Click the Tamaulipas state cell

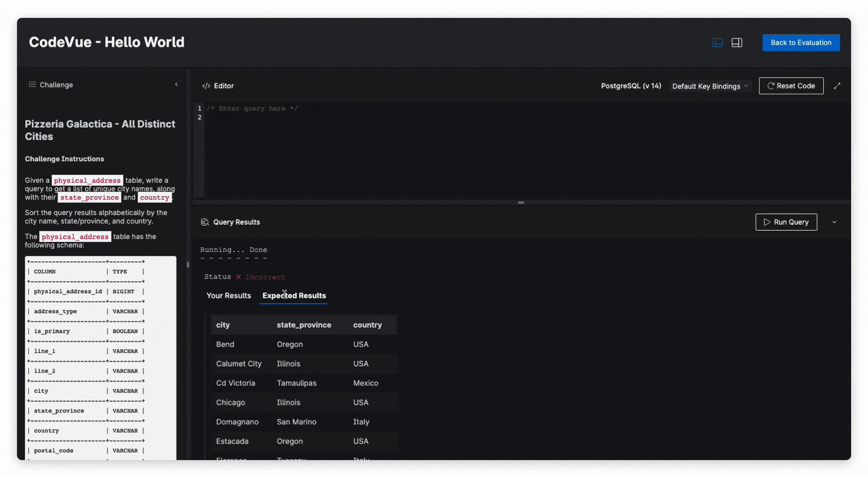click(x=296, y=383)
